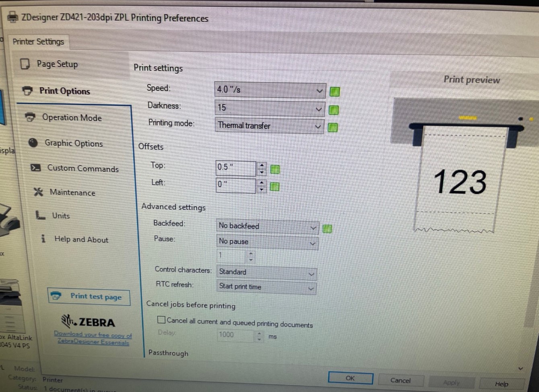Decrease the Left offset with down stepper
The image size is (539, 392).
click(261, 189)
